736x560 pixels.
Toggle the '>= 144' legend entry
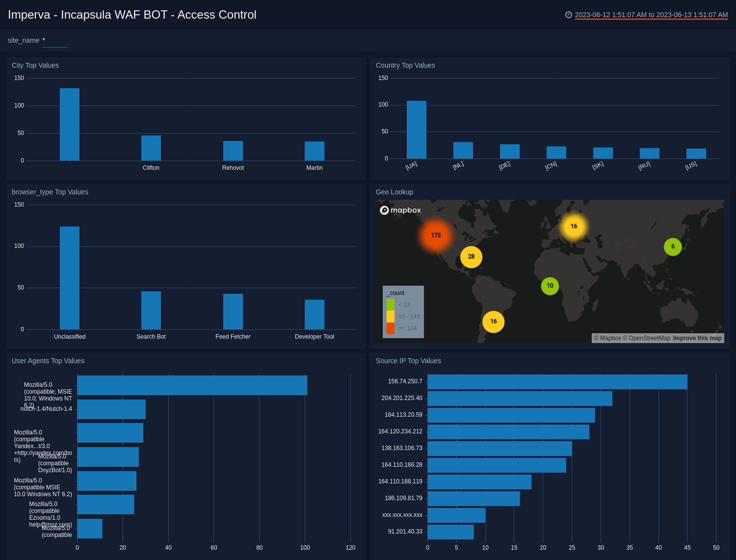(407, 328)
